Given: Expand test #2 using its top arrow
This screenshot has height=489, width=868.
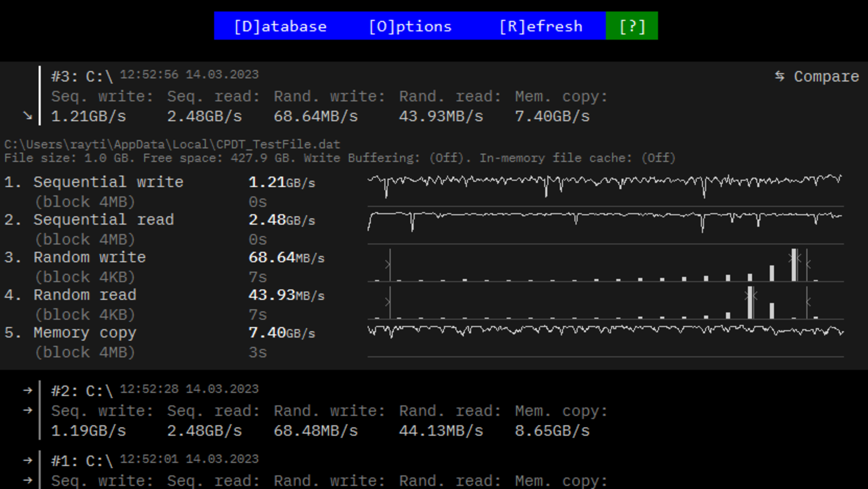Looking at the screenshot, I should click(x=28, y=391).
